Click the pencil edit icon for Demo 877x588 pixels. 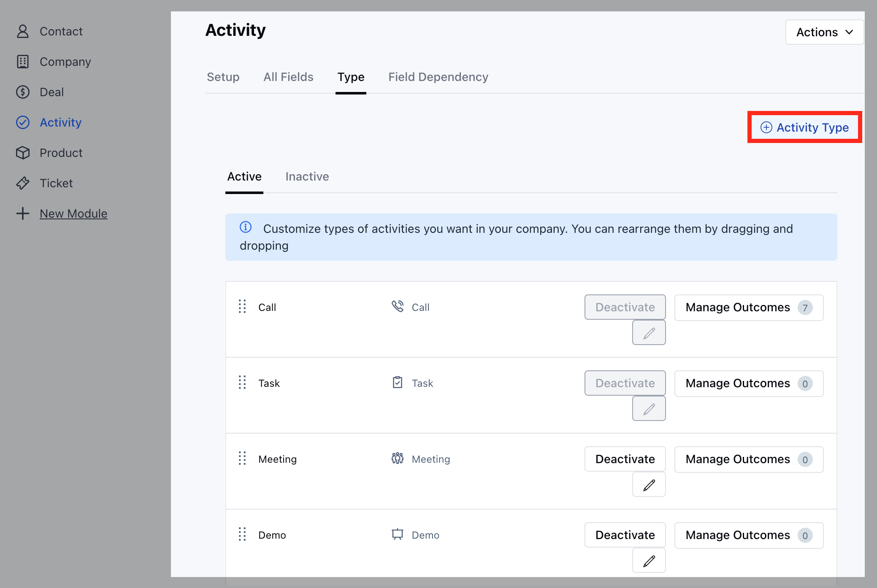pos(649,561)
